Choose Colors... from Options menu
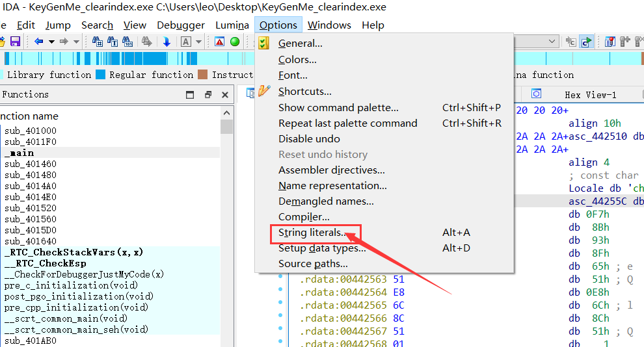Image resolution: width=644 pixels, height=347 pixels. click(384, 60)
